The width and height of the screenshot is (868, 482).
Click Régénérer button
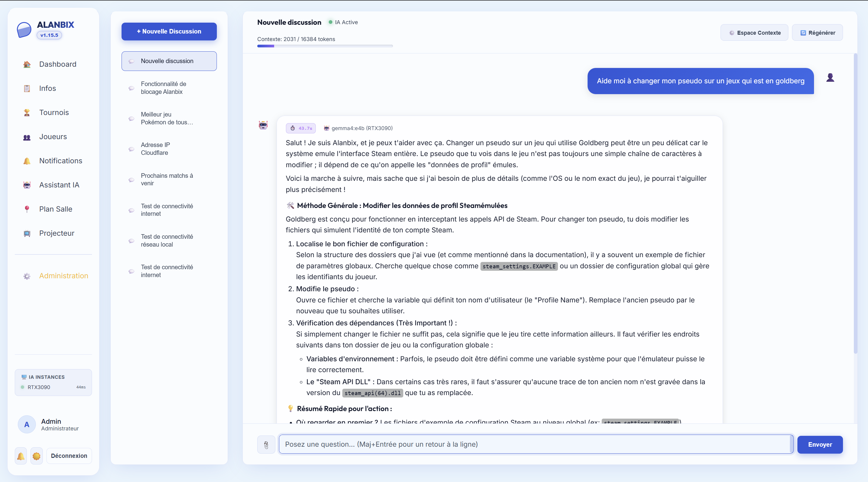[x=817, y=33]
